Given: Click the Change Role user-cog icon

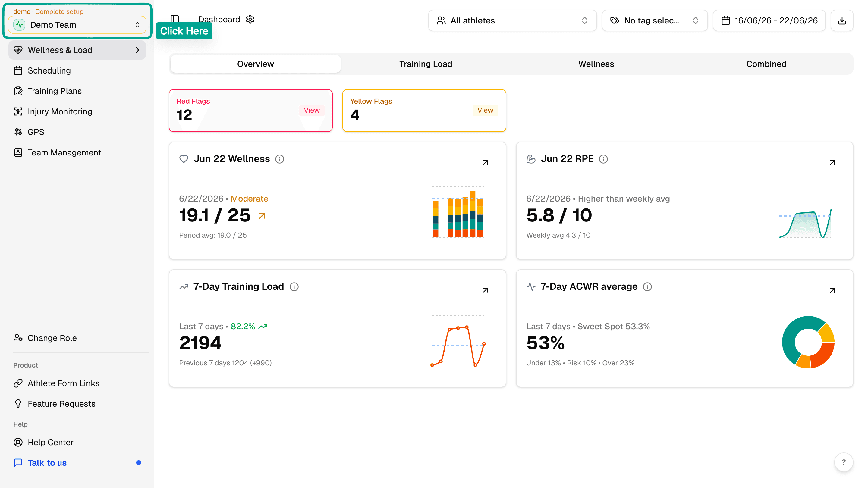Looking at the screenshot, I should (x=18, y=338).
